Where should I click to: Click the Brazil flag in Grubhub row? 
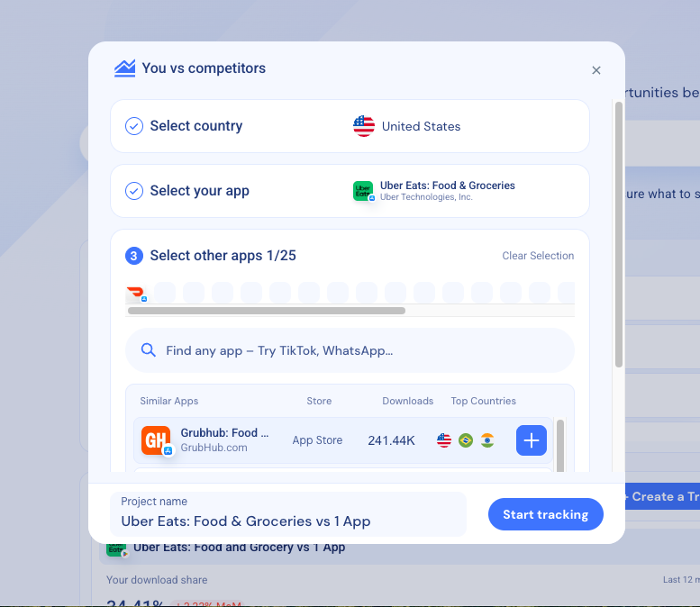(x=466, y=440)
